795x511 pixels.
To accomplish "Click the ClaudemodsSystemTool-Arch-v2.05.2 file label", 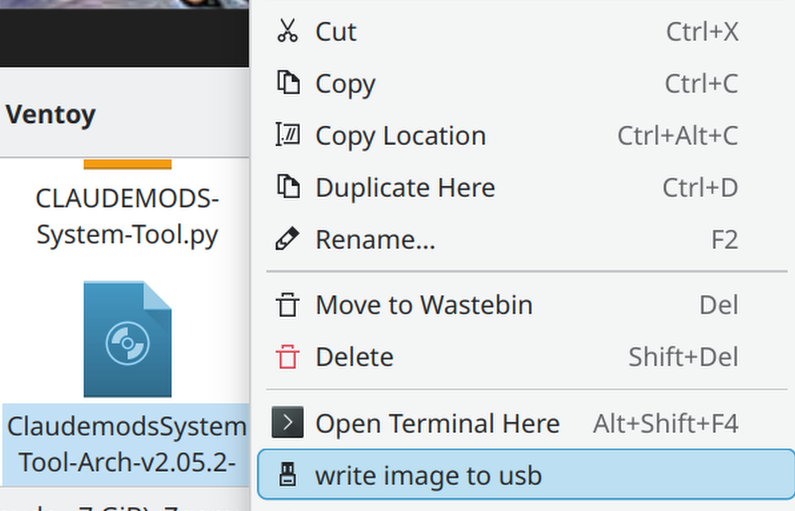I will point(127,445).
